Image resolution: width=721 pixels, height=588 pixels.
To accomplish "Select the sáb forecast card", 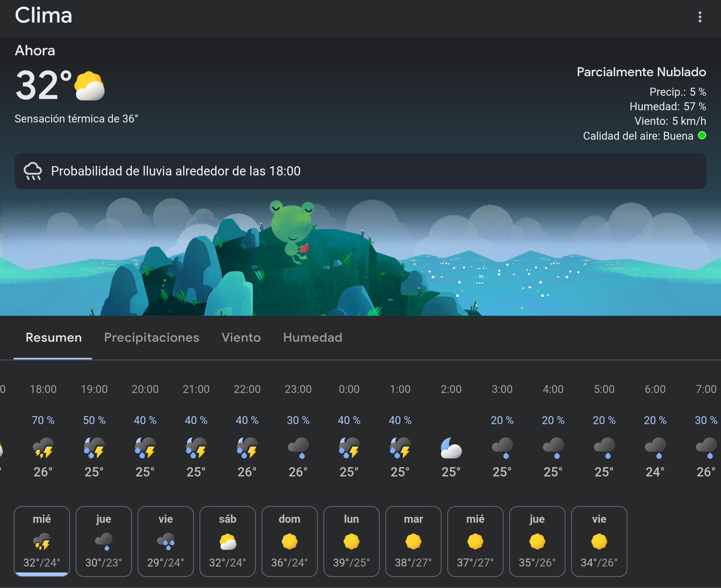I will [227, 541].
